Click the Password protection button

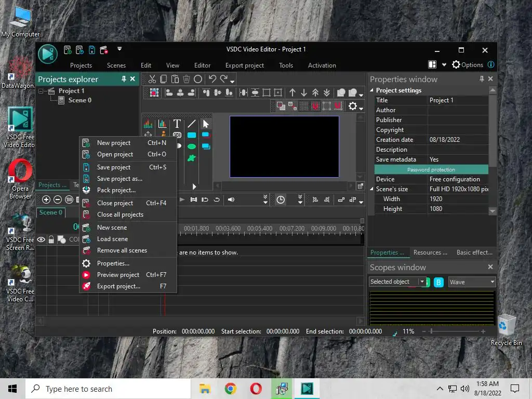click(431, 169)
